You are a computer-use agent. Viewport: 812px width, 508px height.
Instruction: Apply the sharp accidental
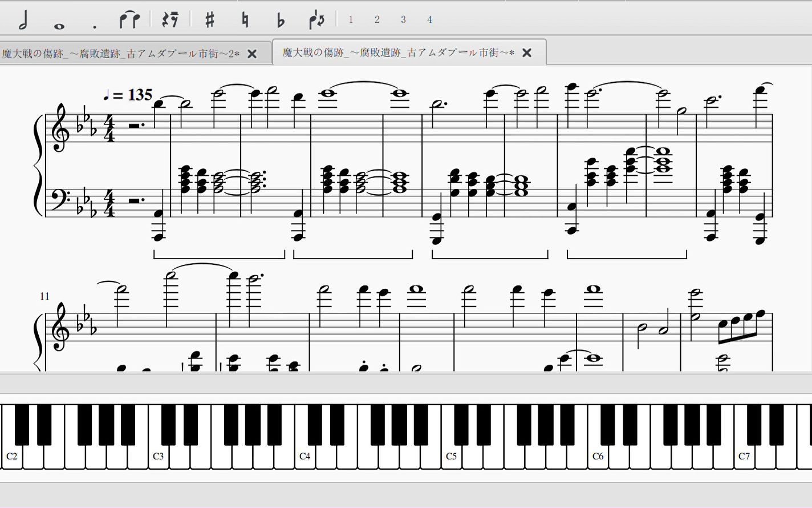[210, 20]
